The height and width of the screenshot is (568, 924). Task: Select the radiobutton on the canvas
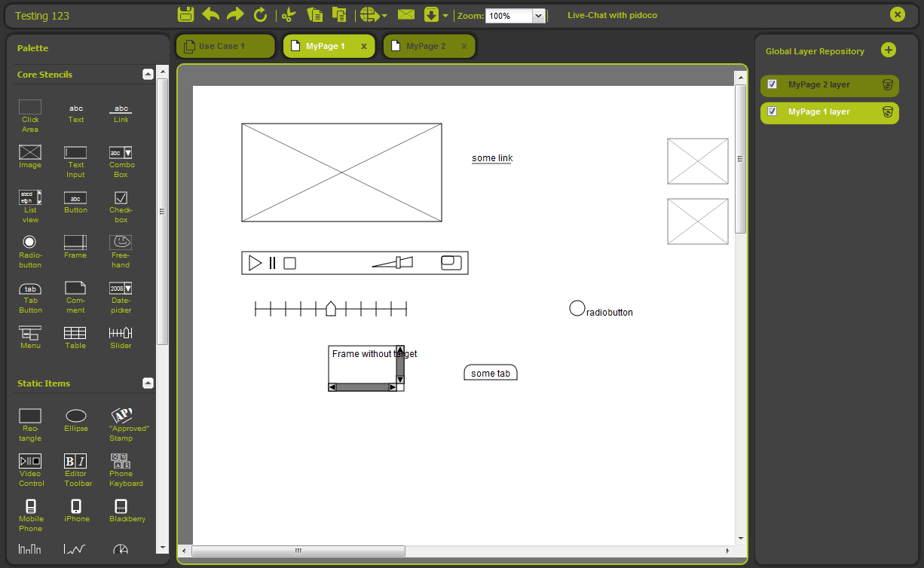coord(577,308)
